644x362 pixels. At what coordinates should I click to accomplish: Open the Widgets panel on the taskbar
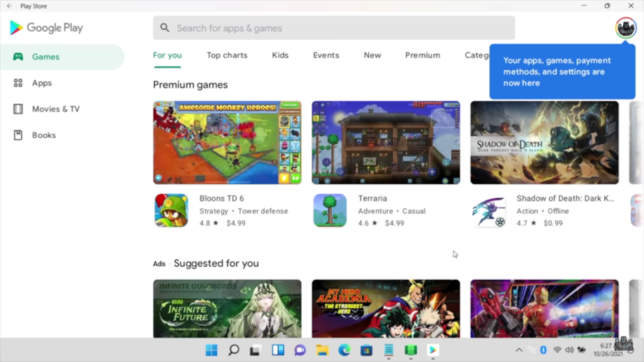278,350
